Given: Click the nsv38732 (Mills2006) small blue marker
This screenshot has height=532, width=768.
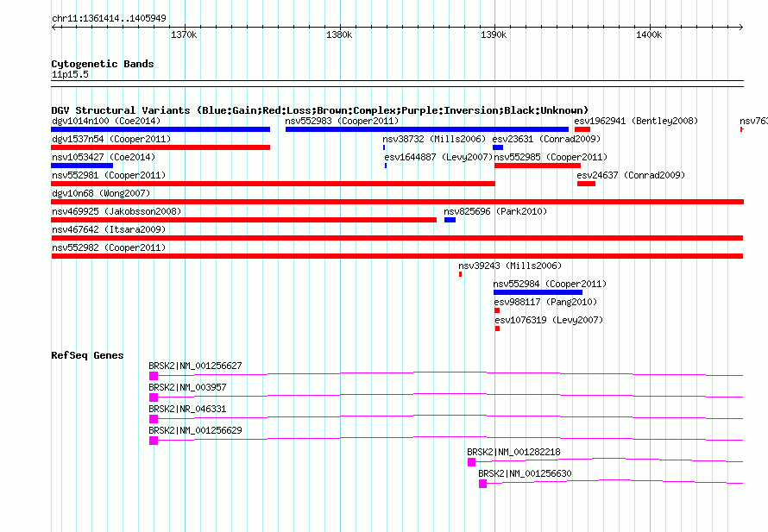Looking at the screenshot, I should coord(384,147).
